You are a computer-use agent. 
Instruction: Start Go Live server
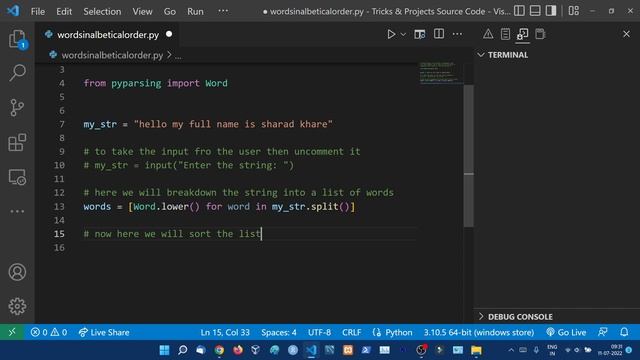[566, 332]
